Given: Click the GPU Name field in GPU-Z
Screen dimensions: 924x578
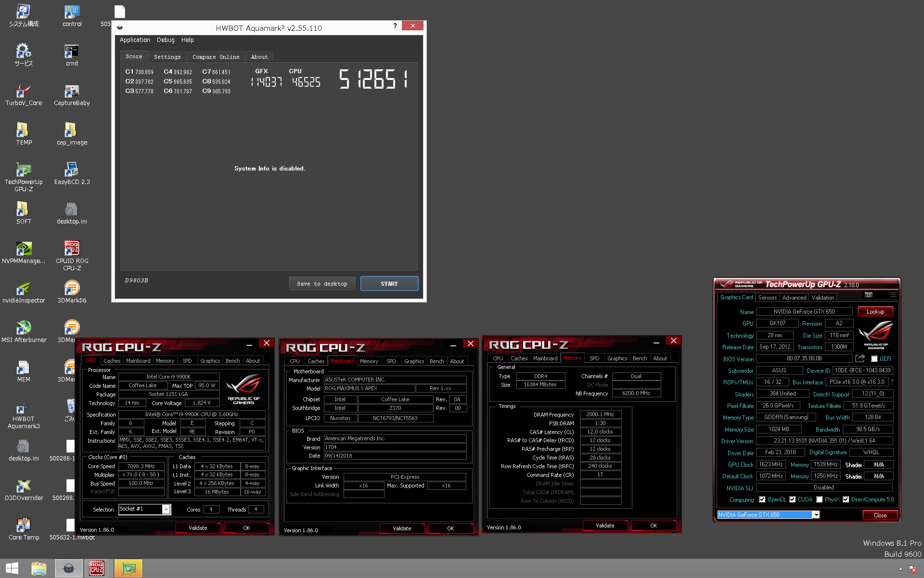Looking at the screenshot, I should 804,312.
